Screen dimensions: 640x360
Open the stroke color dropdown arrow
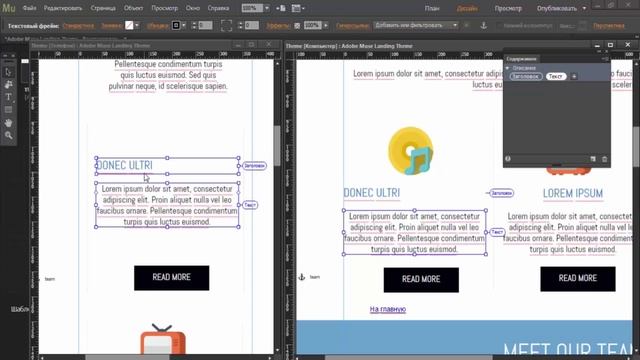click(x=184, y=25)
